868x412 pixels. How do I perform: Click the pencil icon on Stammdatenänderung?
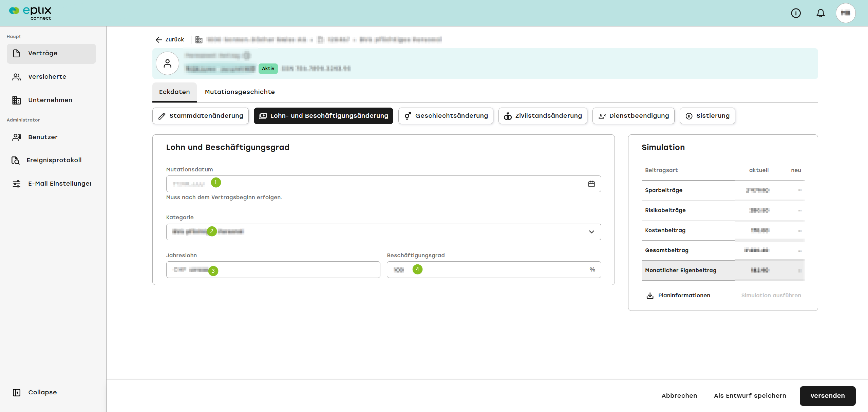coord(162,116)
